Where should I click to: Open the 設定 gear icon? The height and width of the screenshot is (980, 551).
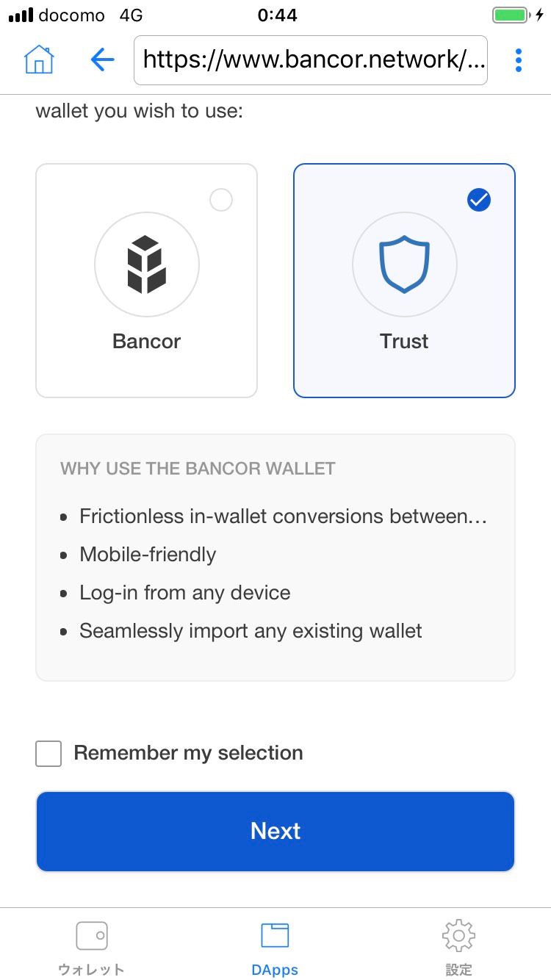pyautogui.click(x=458, y=937)
